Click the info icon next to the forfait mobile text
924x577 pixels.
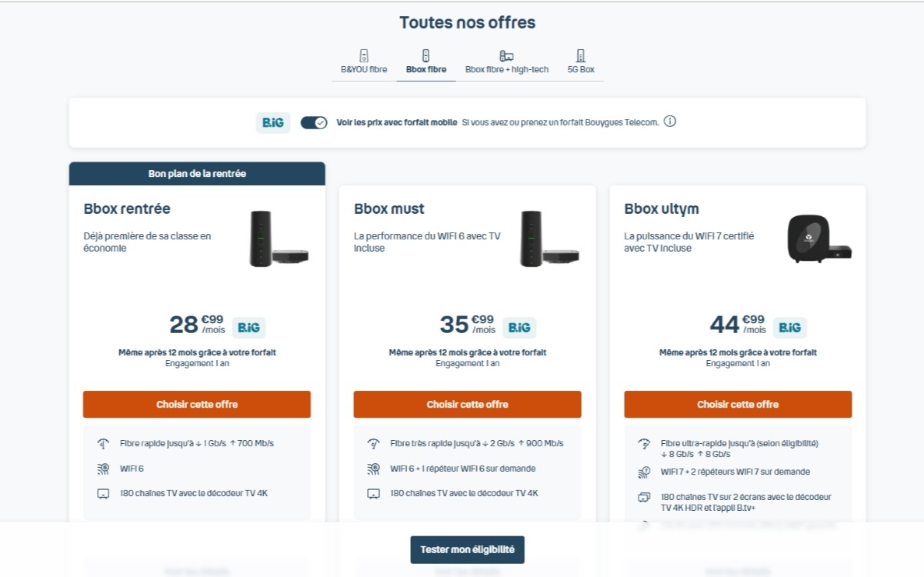pyautogui.click(x=669, y=122)
